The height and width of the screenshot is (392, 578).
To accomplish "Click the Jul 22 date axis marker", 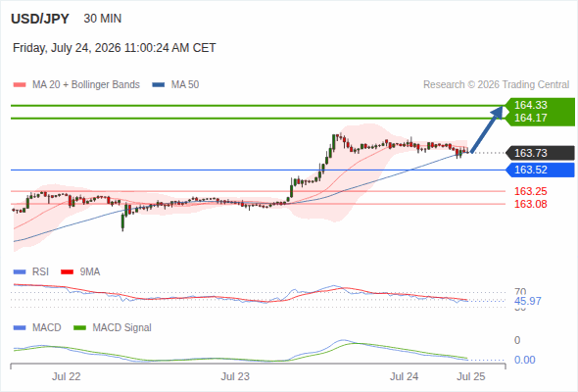I will point(66,376).
